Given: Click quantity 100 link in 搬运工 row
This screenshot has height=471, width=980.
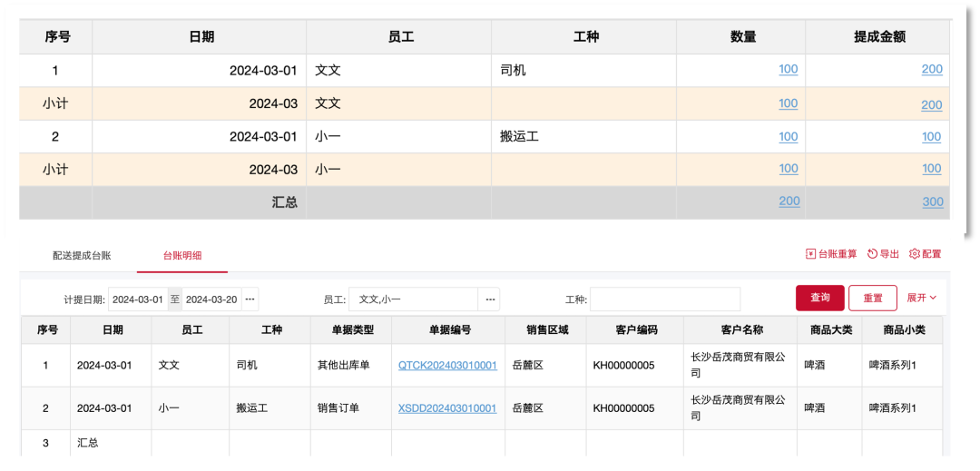Looking at the screenshot, I should click(x=789, y=137).
